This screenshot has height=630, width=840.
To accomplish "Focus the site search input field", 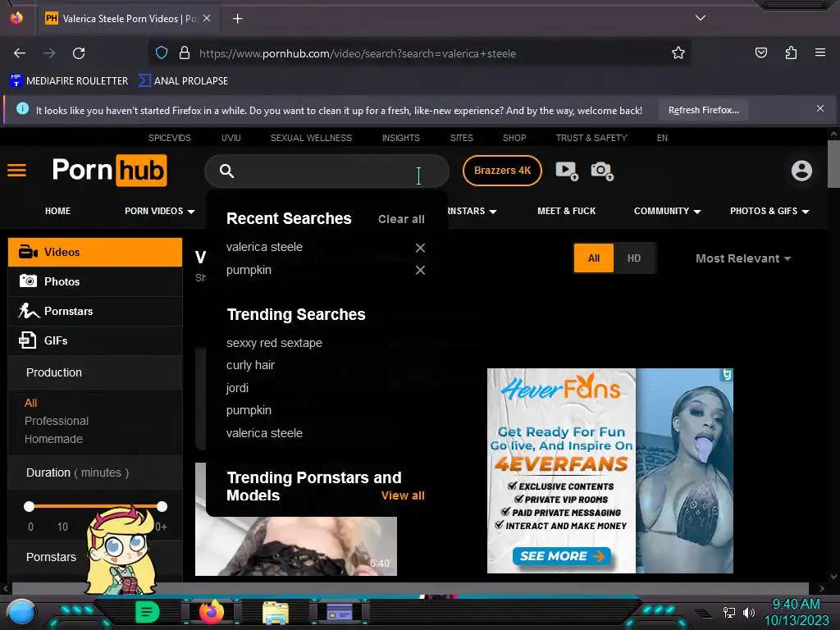I will click(326, 171).
